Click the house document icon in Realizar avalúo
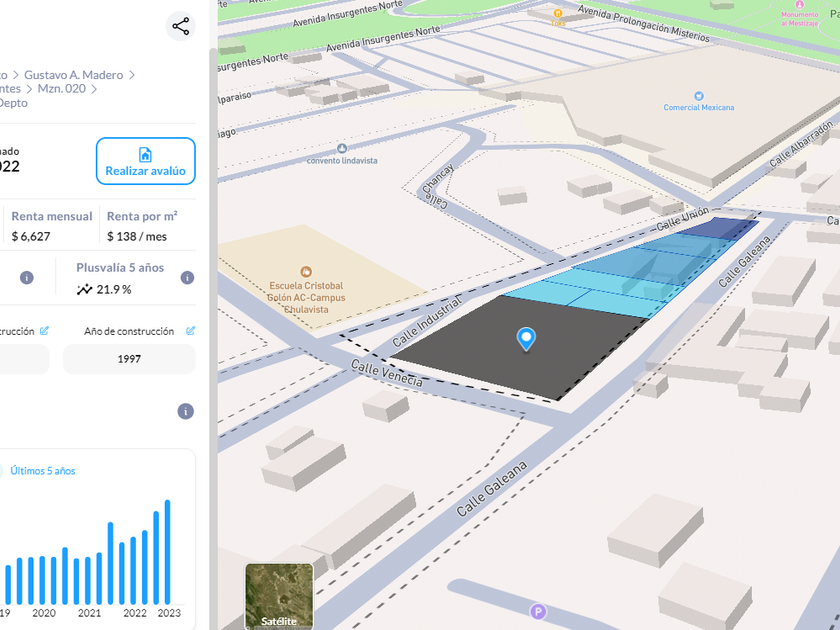Screen dimensions: 840x630 145,154
